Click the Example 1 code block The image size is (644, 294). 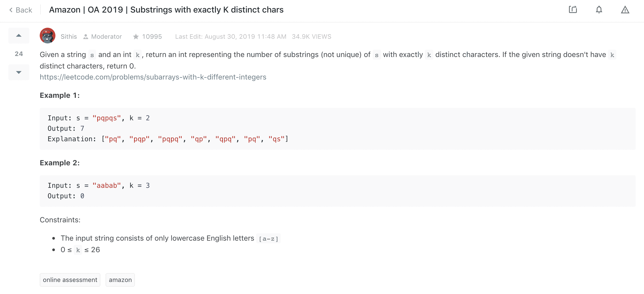(x=337, y=128)
